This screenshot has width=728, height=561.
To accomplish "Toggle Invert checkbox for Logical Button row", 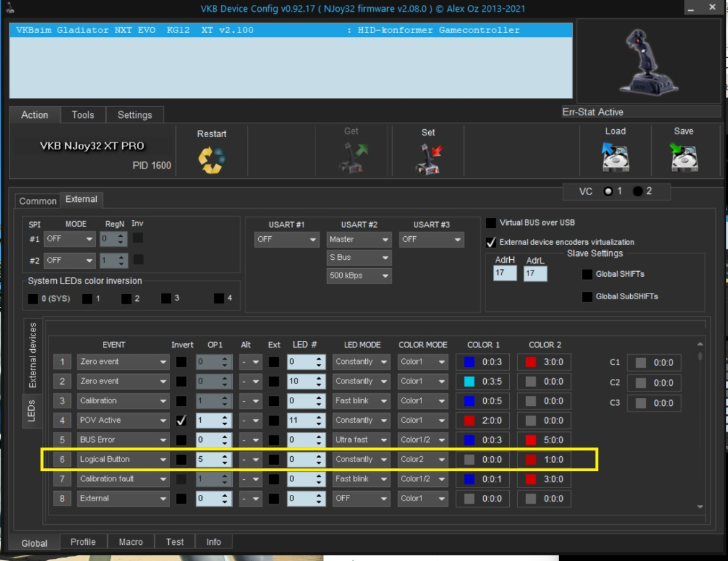I will (x=181, y=459).
